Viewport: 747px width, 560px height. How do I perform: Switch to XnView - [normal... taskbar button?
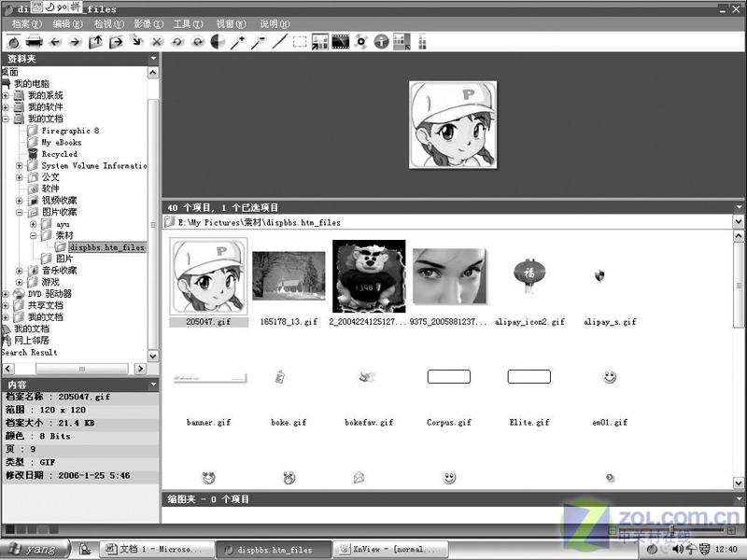pos(390,550)
